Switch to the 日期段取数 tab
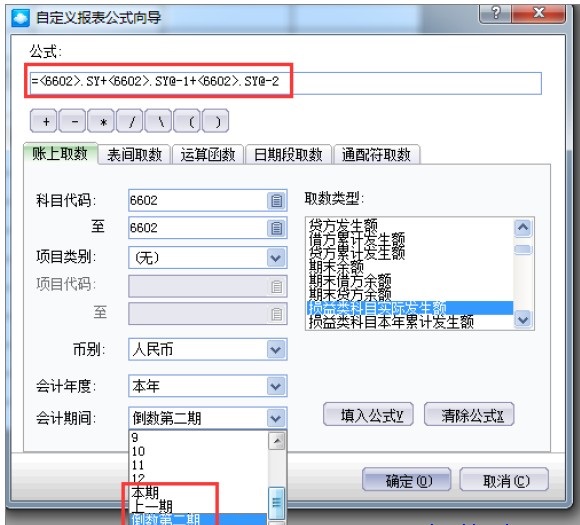This screenshot has width=580, height=525. point(288,155)
